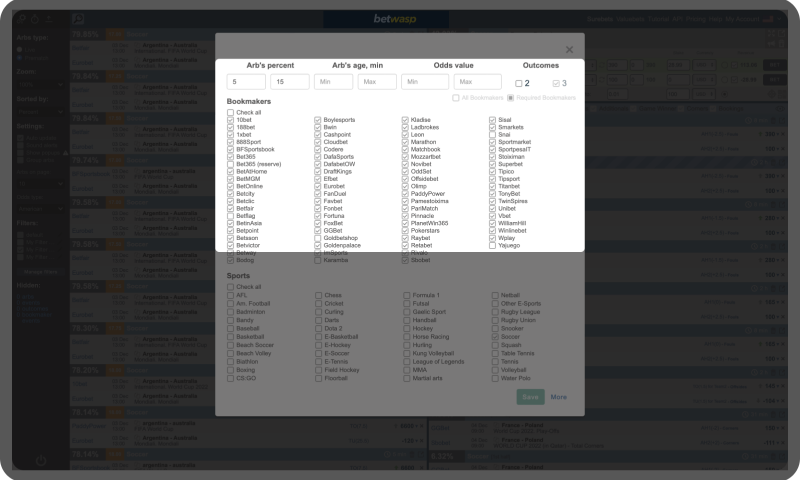Enable Bet365 (reserve) bookmaker
The height and width of the screenshot is (480, 800).
click(x=231, y=164)
